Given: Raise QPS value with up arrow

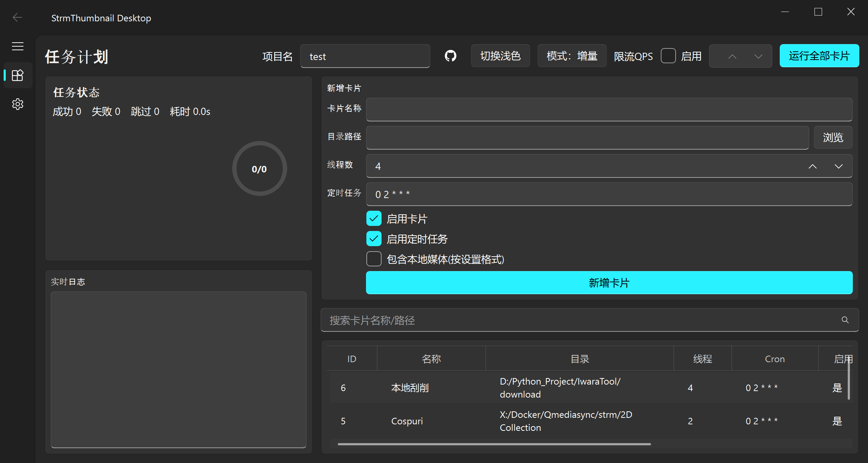Looking at the screenshot, I should tap(732, 56).
